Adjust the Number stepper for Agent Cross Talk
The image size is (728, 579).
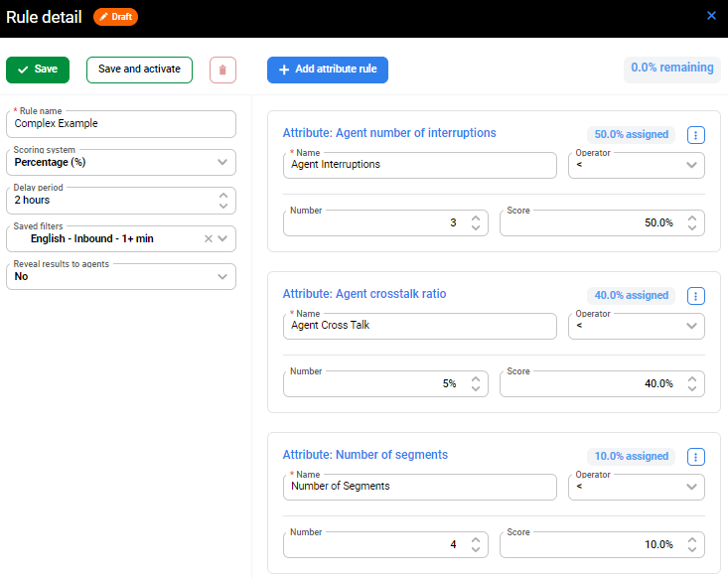pos(475,383)
